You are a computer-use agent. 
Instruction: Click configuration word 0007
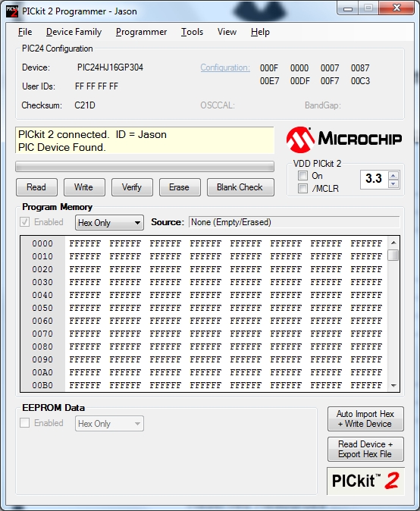point(330,68)
